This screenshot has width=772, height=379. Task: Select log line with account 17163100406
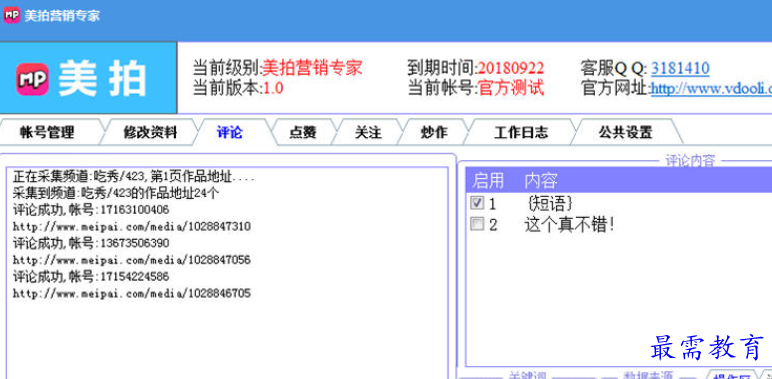pos(91,210)
